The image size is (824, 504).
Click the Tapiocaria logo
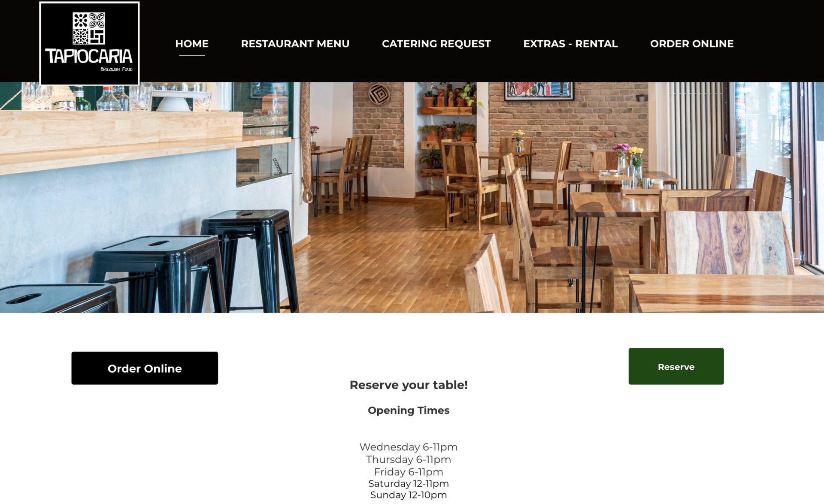pos(89,43)
